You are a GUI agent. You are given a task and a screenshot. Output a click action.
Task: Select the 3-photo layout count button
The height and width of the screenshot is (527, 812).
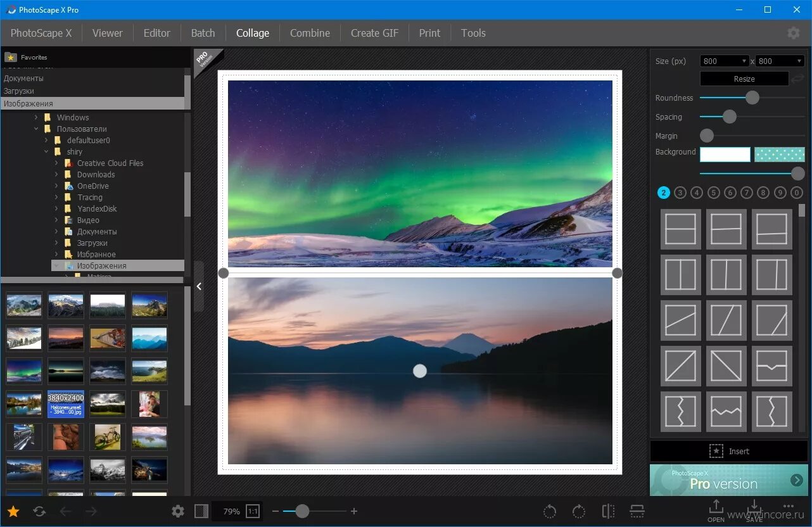680,192
